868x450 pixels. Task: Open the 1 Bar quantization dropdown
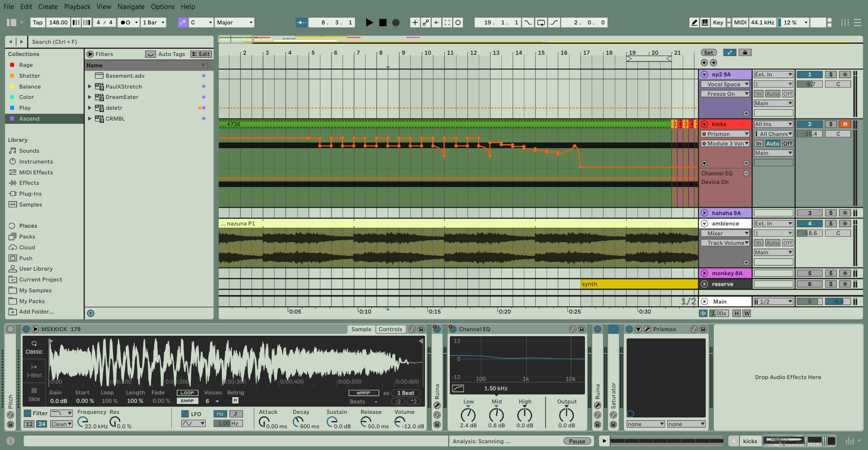154,23
